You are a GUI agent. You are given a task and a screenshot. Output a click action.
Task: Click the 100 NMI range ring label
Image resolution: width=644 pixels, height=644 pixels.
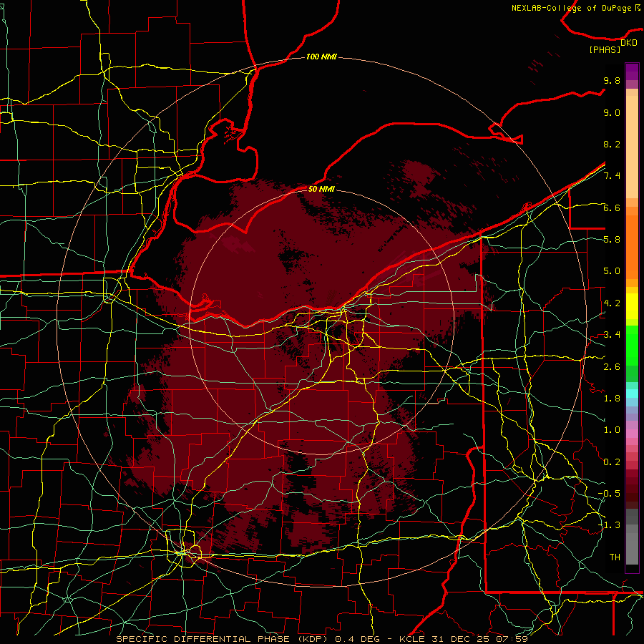click(x=321, y=57)
